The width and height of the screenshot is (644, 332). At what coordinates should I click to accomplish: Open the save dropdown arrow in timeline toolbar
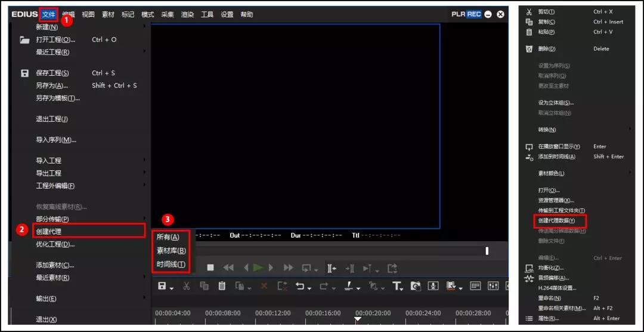pyautogui.click(x=172, y=288)
